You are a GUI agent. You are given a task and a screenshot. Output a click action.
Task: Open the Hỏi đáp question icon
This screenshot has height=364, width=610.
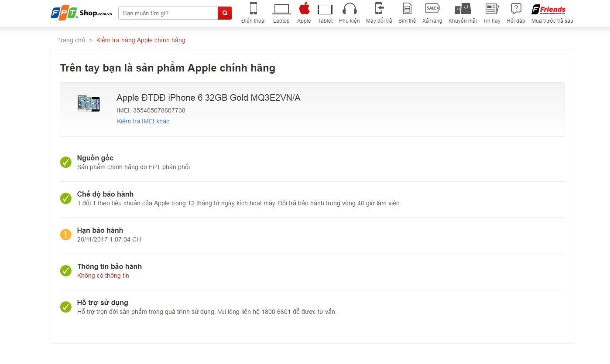click(516, 9)
